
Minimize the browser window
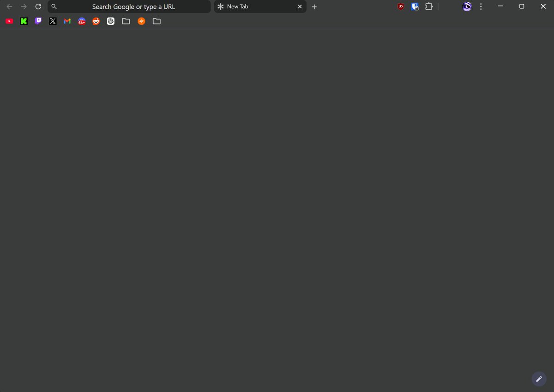pyautogui.click(x=500, y=6)
